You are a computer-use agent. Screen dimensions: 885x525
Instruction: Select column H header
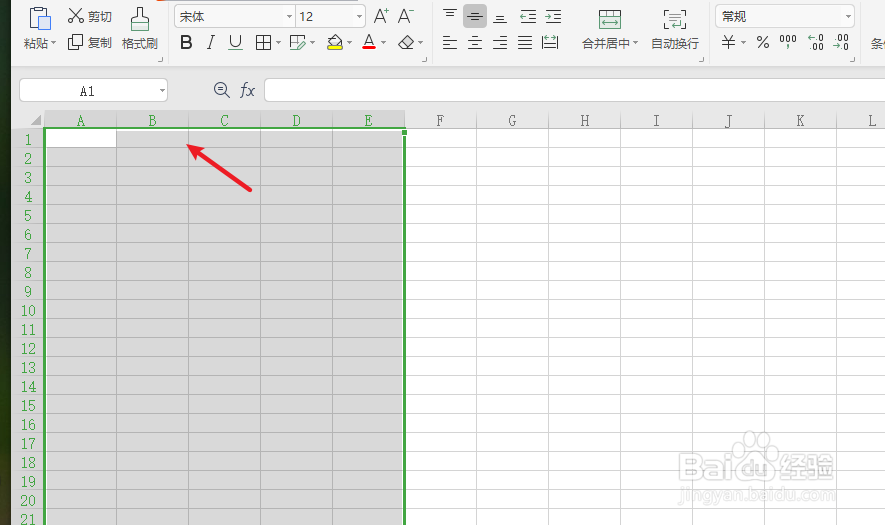click(585, 120)
